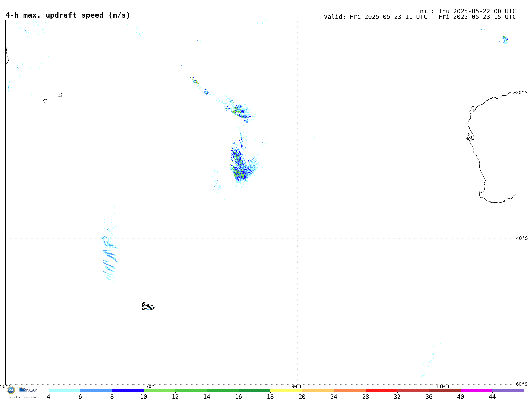Select the 6–8 m/s light blue swatch

tap(96, 390)
